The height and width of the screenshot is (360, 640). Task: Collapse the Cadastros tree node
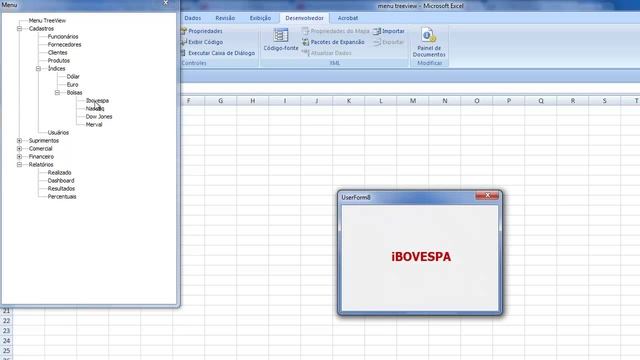click(x=19, y=29)
